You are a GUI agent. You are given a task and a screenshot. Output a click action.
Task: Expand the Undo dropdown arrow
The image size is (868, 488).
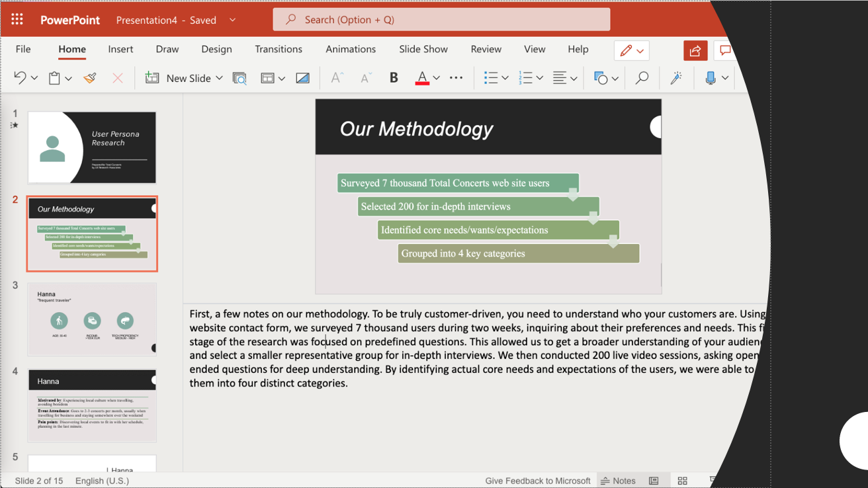click(34, 78)
